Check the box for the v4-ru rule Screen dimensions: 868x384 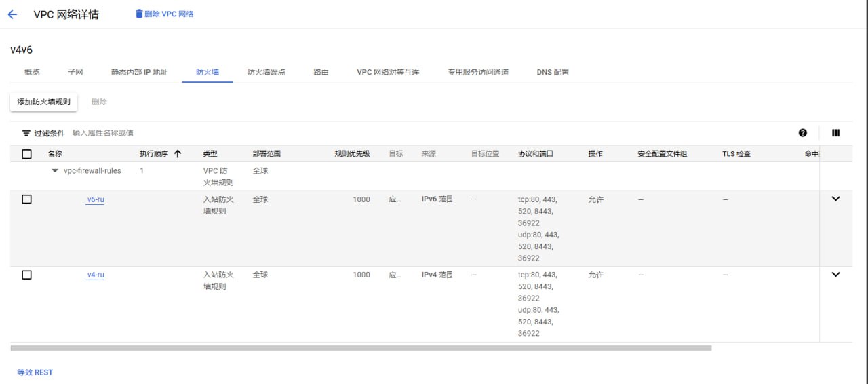tap(26, 275)
